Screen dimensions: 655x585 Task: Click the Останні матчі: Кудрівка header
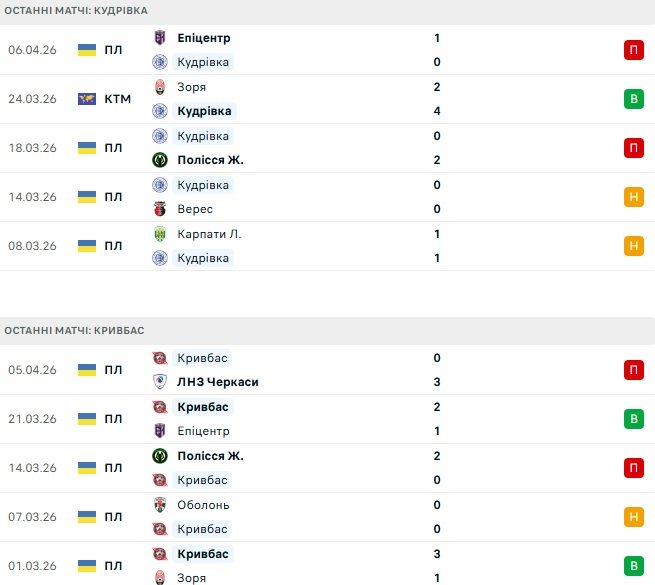point(76,10)
